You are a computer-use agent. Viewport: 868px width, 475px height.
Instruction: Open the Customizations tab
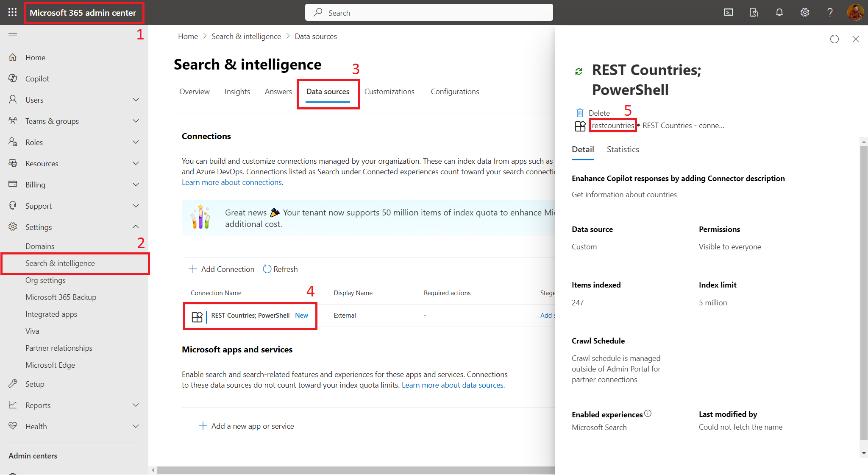coord(389,92)
